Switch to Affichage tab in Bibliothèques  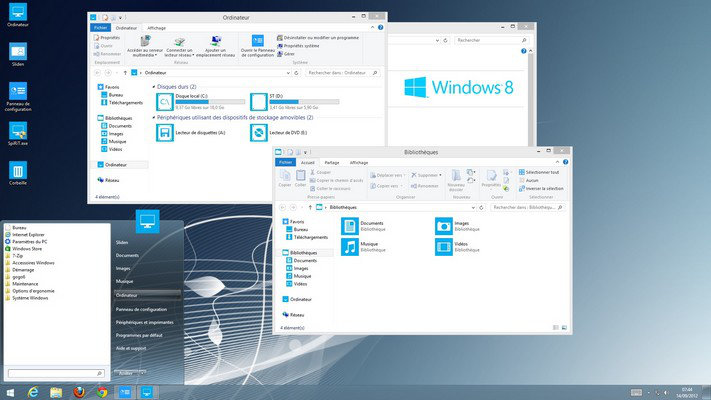coord(359,162)
